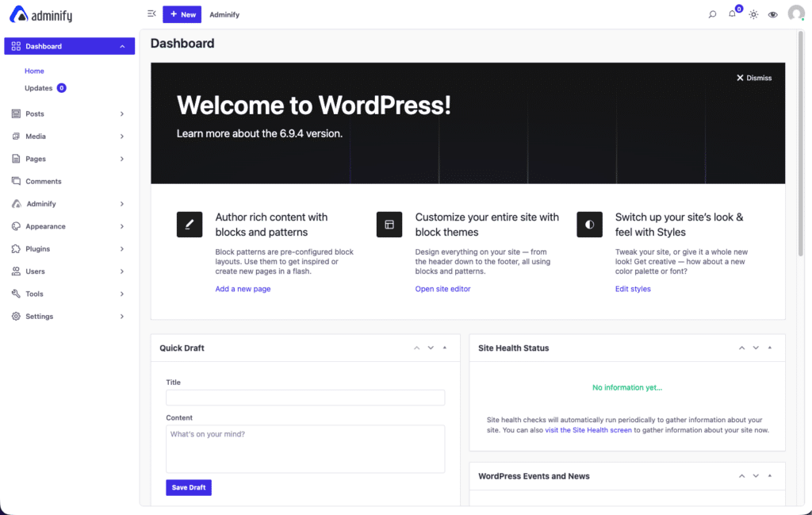Expand the Settings submenu chevron
812x515 pixels.
click(122, 317)
